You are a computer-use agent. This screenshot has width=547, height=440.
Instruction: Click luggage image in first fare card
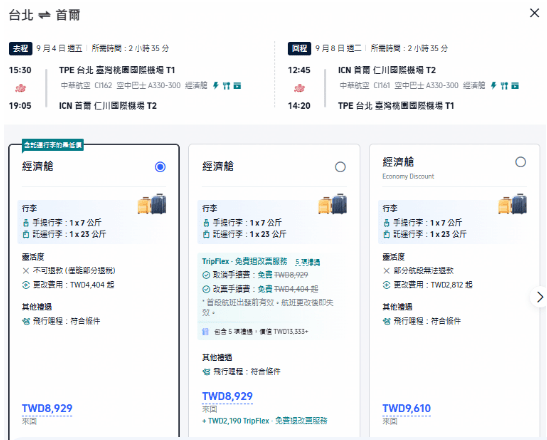pyautogui.click(x=152, y=204)
